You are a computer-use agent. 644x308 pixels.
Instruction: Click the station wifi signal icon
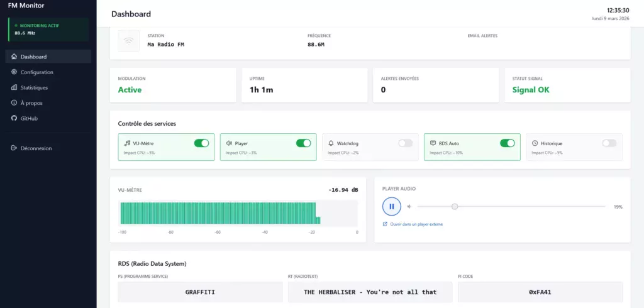click(x=129, y=41)
